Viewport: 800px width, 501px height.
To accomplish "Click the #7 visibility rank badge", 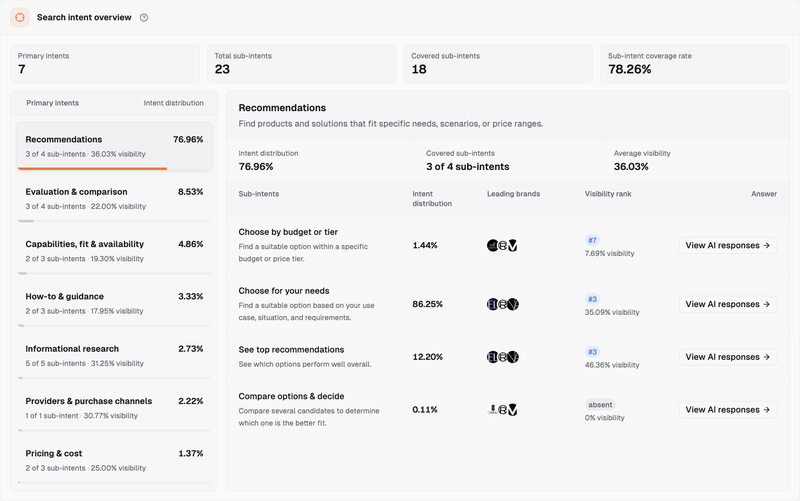I will pos(592,240).
